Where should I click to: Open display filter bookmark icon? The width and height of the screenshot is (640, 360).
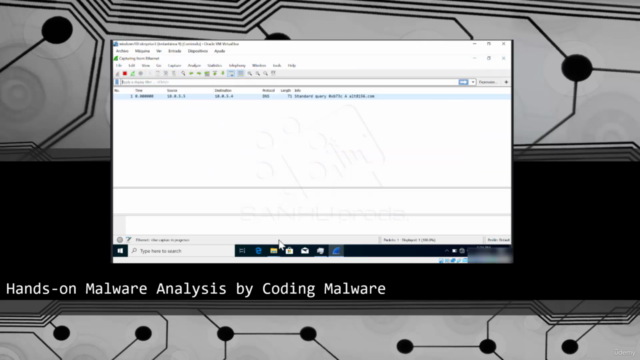(117, 82)
